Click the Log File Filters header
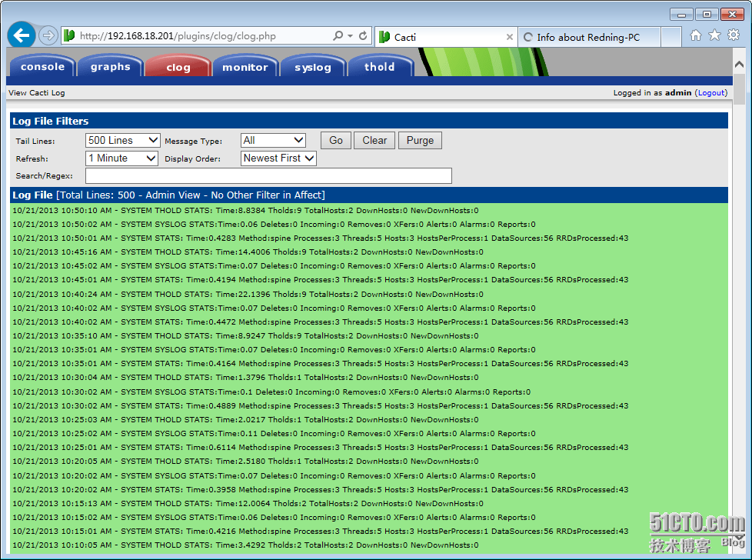The width and height of the screenshot is (752, 560). click(369, 121)
